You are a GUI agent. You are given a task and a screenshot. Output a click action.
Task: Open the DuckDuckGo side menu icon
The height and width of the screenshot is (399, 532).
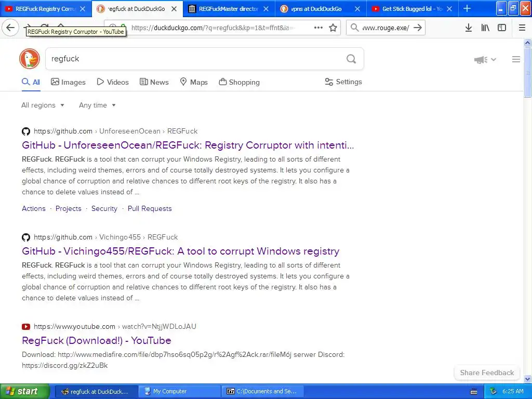516,59
